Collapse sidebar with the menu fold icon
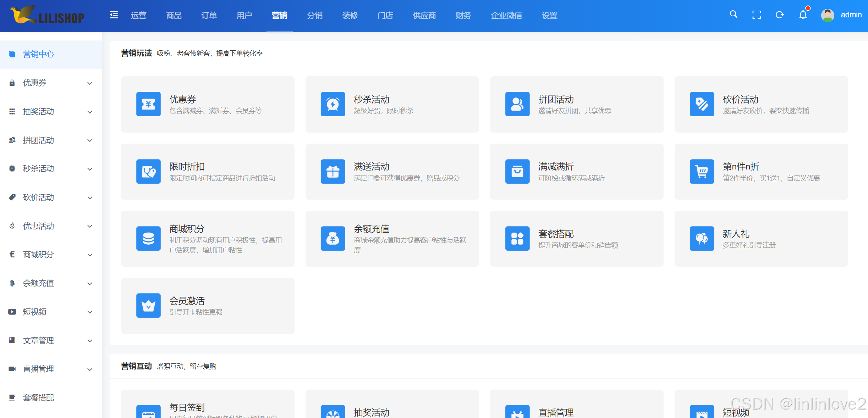This screenshot has width=868, height=418. click(x=114, y=15)
